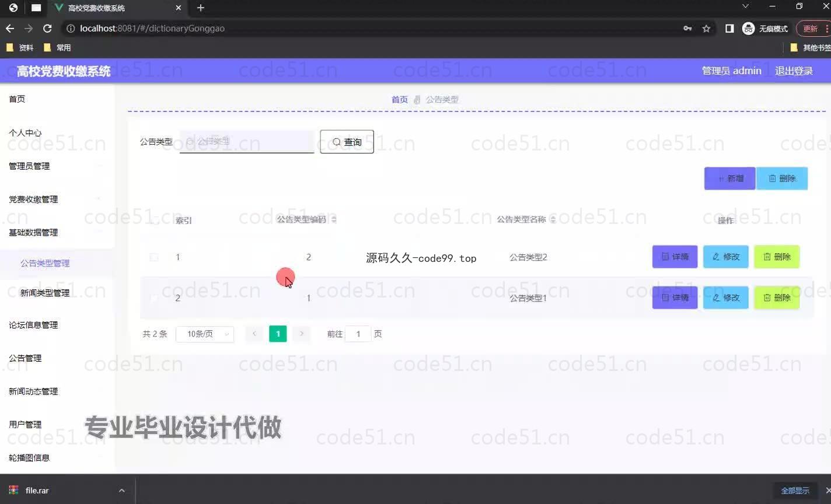Viewport: 831px width, 504px height.
Task: Click the 前往 page number input
Action: 358,334
